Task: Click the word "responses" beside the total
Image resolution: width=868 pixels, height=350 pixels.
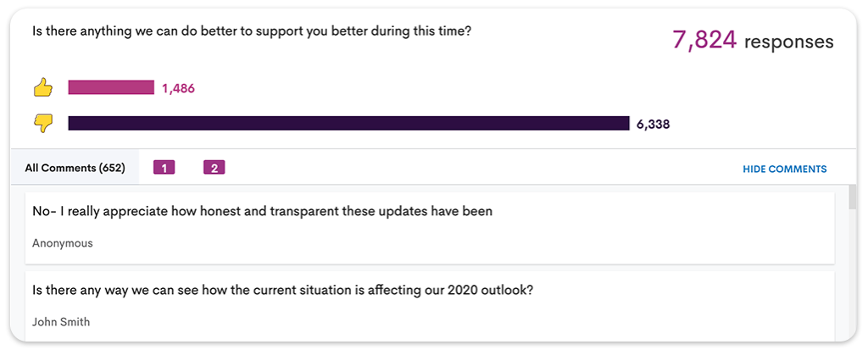Action: [788, 41]
